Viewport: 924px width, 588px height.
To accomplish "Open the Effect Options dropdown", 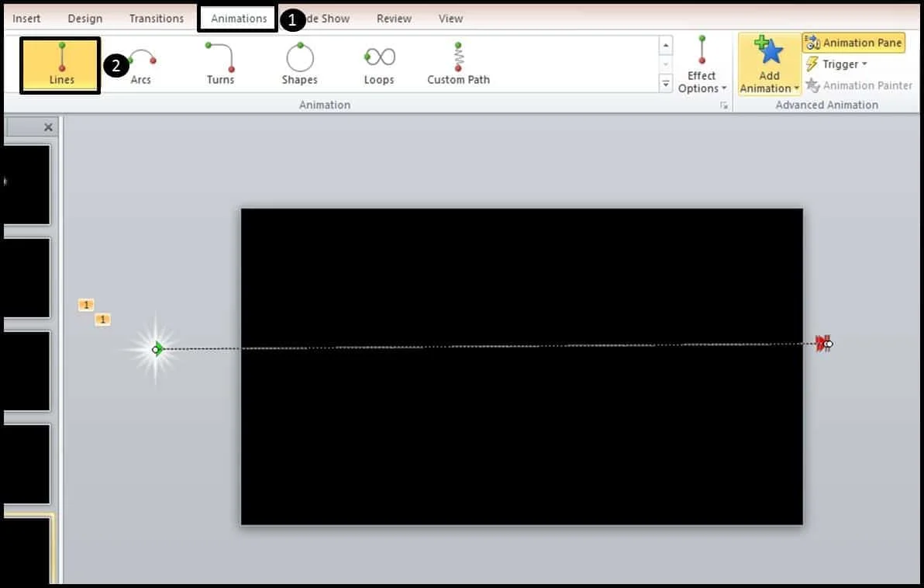I will tap(702, 65).
